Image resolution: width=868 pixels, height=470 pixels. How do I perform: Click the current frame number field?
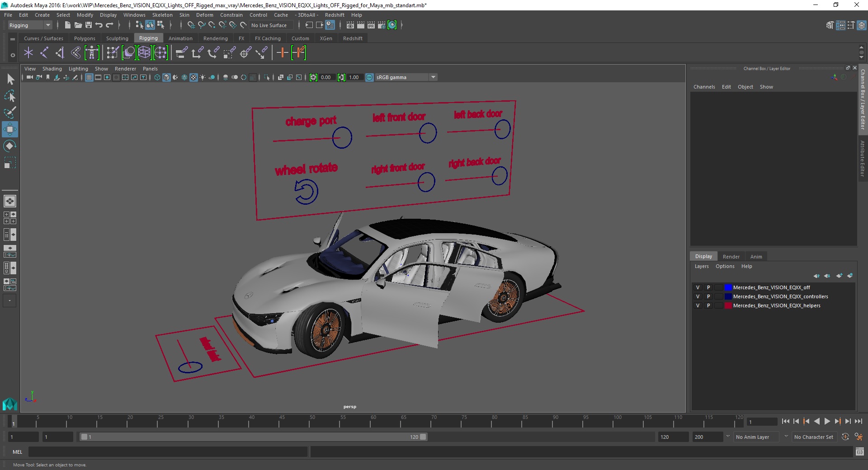tap(762, 422)
